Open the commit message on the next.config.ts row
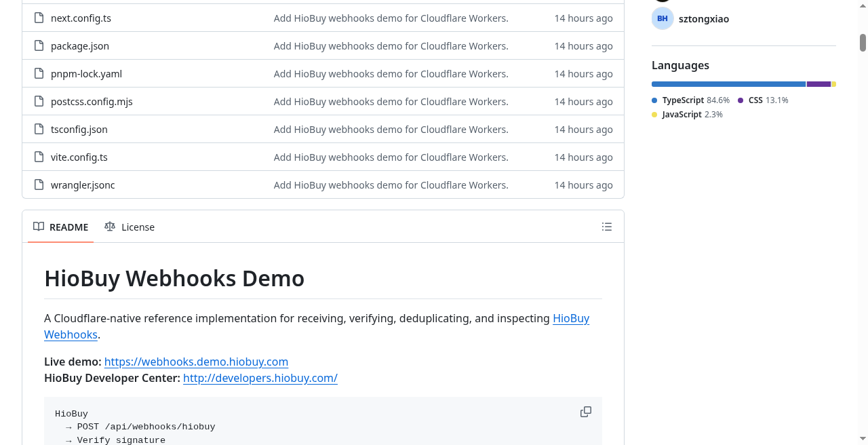 391,18
